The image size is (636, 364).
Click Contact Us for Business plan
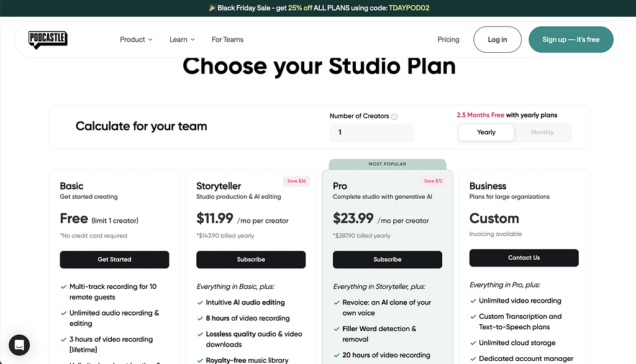[x=524, y=258]
